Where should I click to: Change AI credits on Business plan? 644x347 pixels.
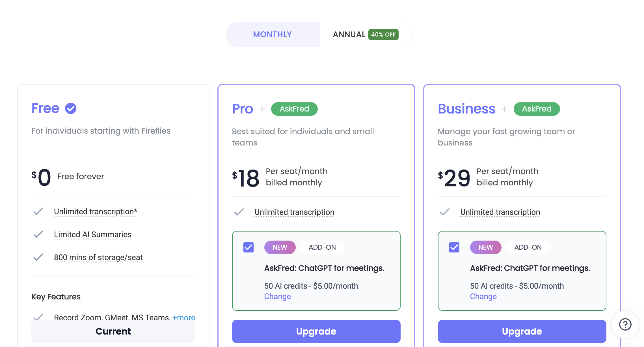coord(483,297)
